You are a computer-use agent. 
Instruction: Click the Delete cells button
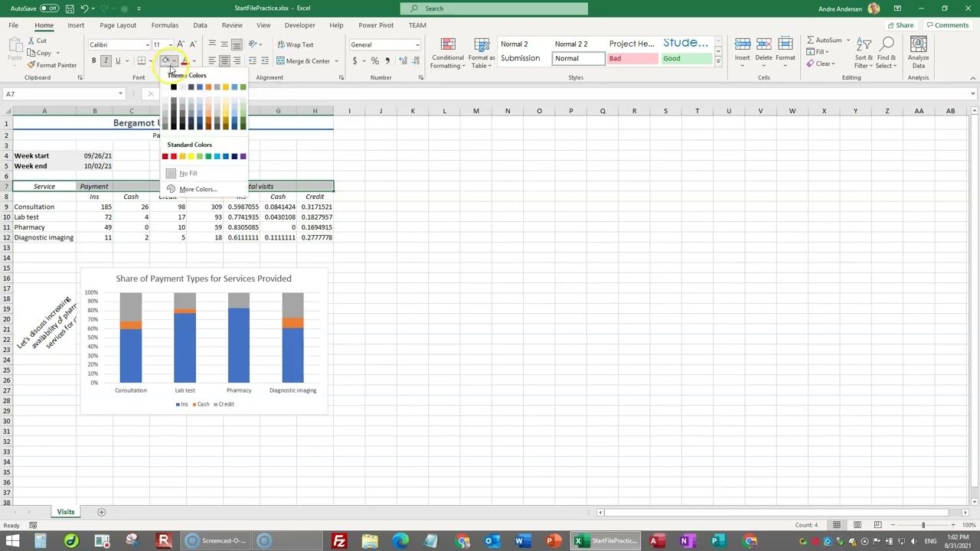click(x=763, y=51)
